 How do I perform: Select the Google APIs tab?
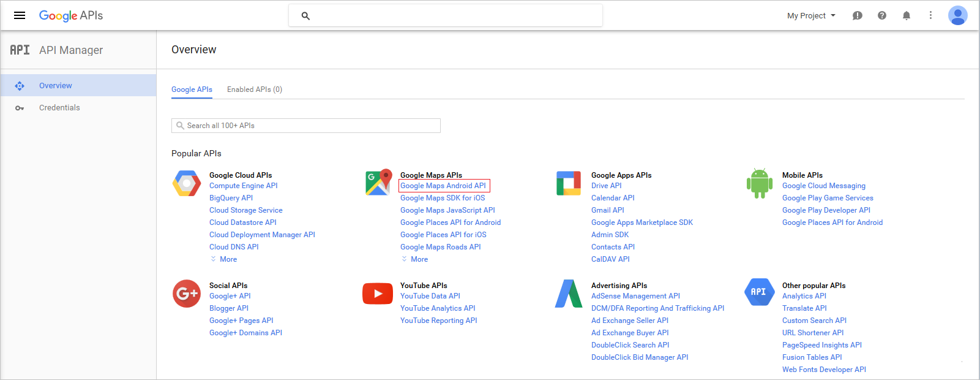pyautogui.click(x=192, y=89)
